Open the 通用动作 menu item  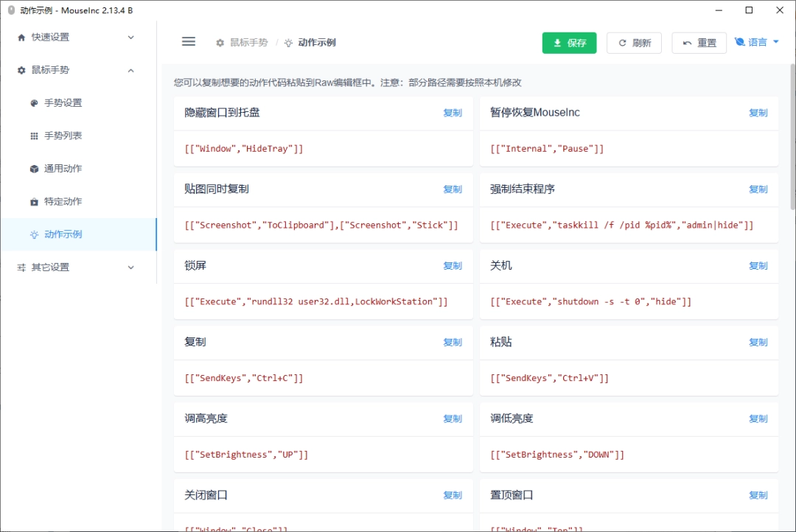point(63,169)
